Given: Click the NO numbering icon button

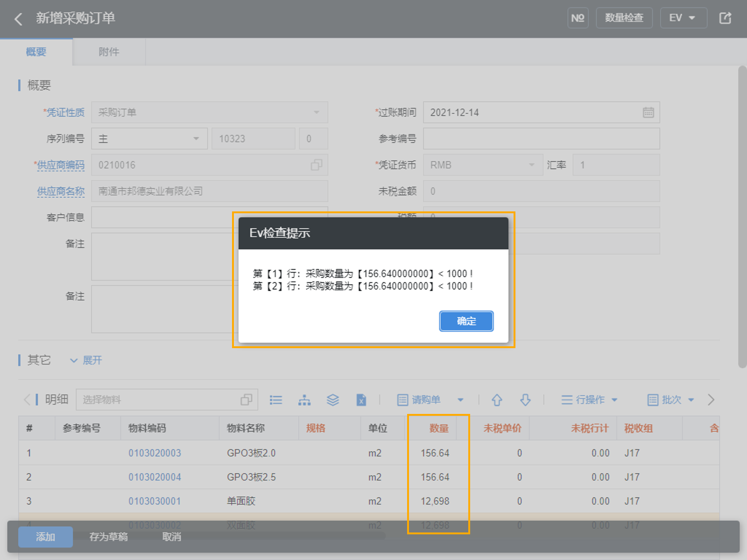Looking at the screenshot, I should 578,18.
